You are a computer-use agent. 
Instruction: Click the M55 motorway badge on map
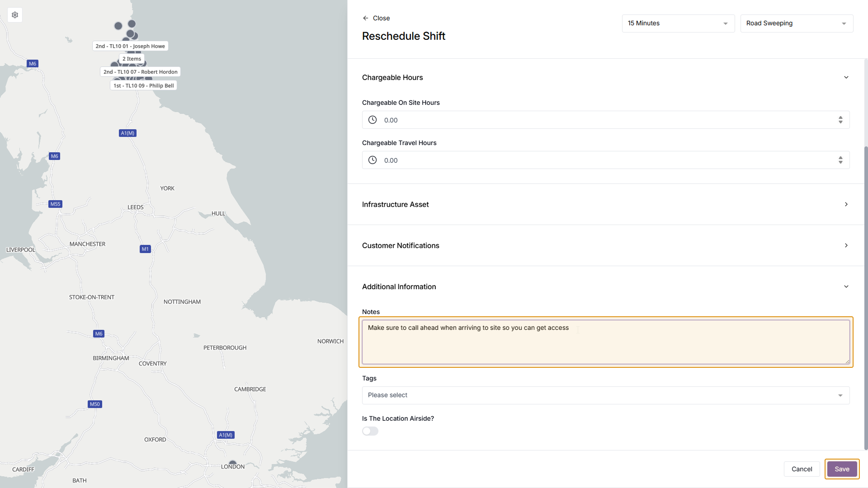[x=55, y=204]
